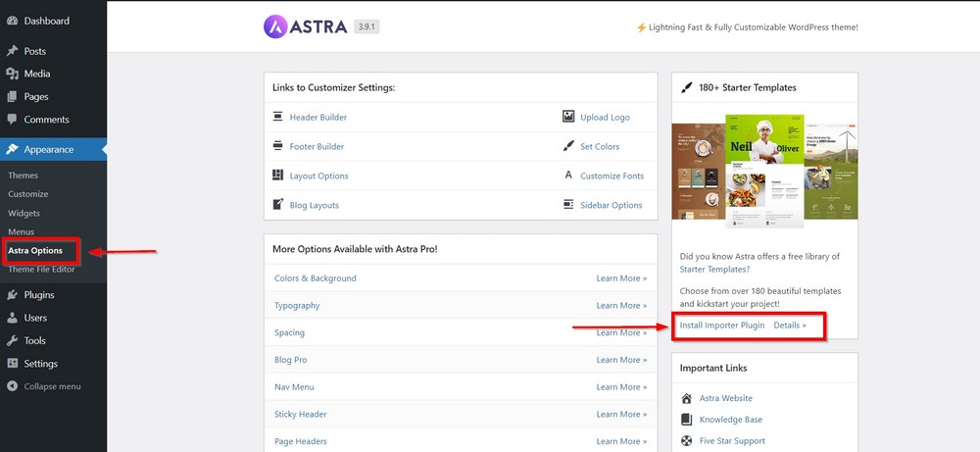Viewport: 980px width, 452px height.
Task: Open the Set Colors link
Action: 600,146
